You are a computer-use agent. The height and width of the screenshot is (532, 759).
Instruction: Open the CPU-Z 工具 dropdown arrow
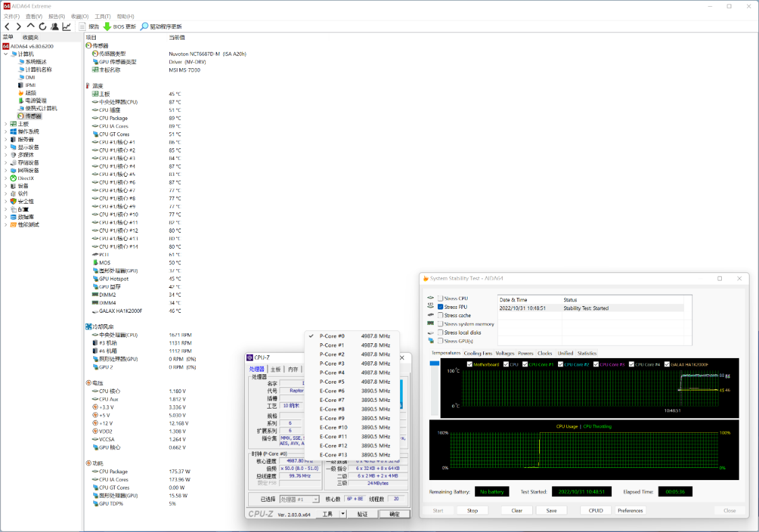(343, 514)
